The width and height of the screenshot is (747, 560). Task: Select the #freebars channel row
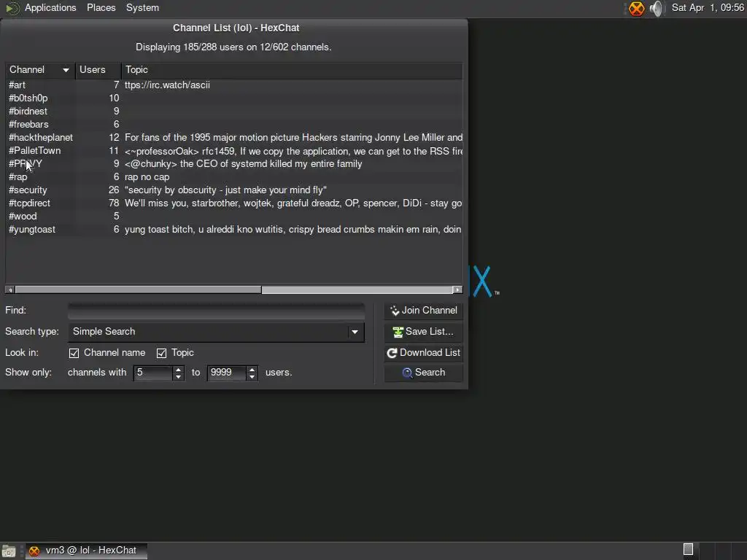(233, 124)
